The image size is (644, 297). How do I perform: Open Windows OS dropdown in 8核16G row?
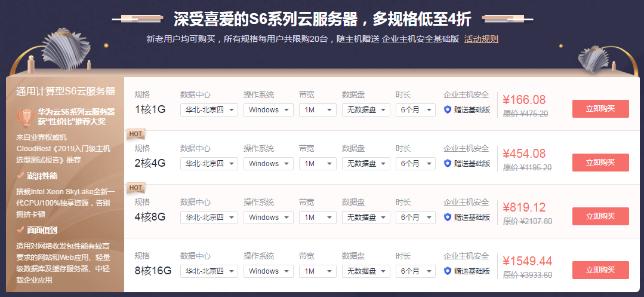tap(268, 271)
